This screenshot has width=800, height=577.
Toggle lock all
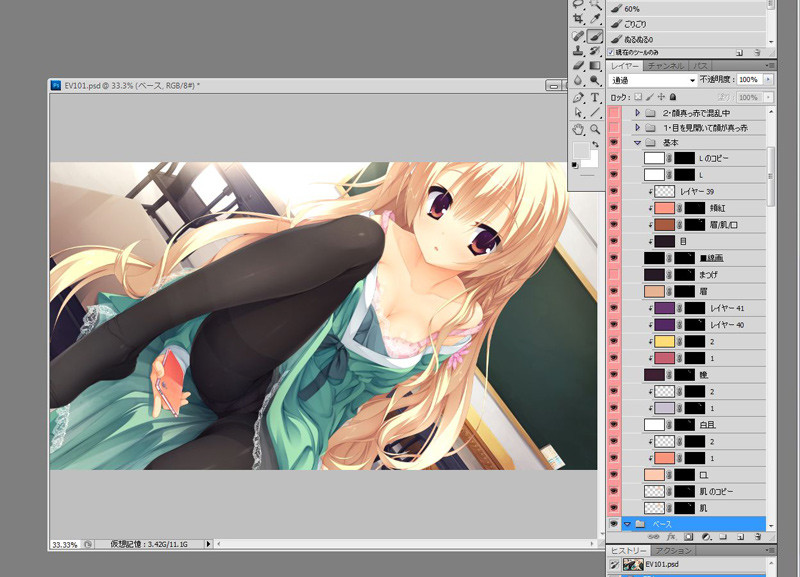point(673,97)
